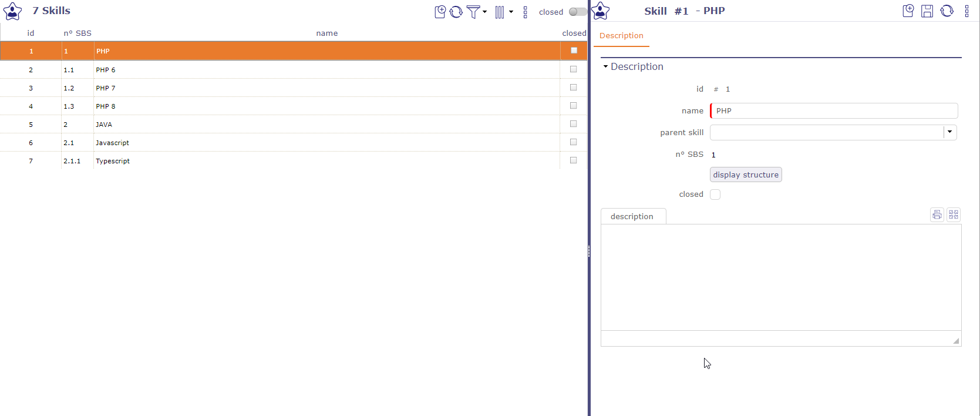Select the PHP 7 skill row
The height and width of the screenshot is (416, 980).
pos(294,88)
